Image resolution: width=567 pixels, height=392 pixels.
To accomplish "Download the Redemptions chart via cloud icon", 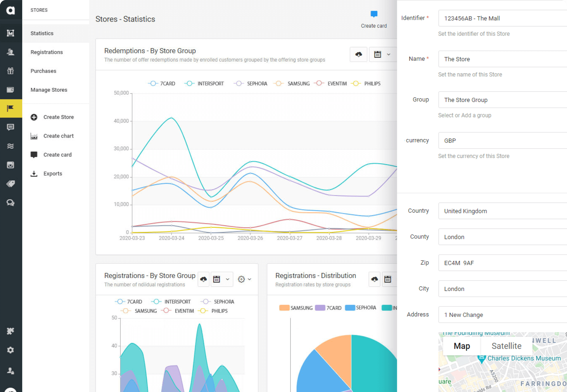I will pyautogui.click(x=358, y=54).
